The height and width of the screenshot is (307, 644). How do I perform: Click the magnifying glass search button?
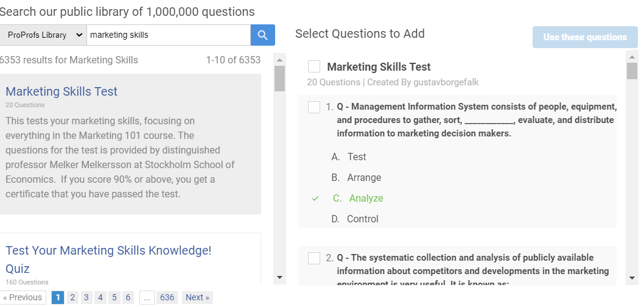(262, 35)
